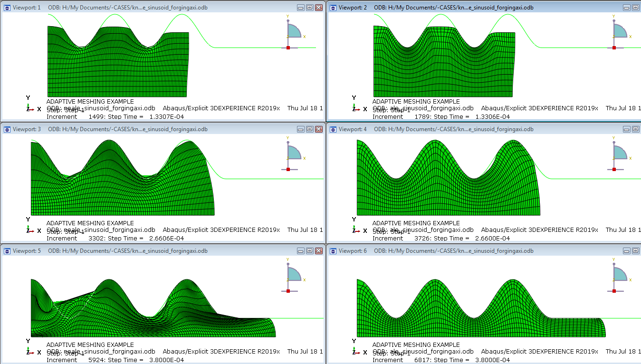The height and width of the screenshot is (364, 641).
Task: Click the Viewport 1 title bar icon
Action: coord(7,7)
